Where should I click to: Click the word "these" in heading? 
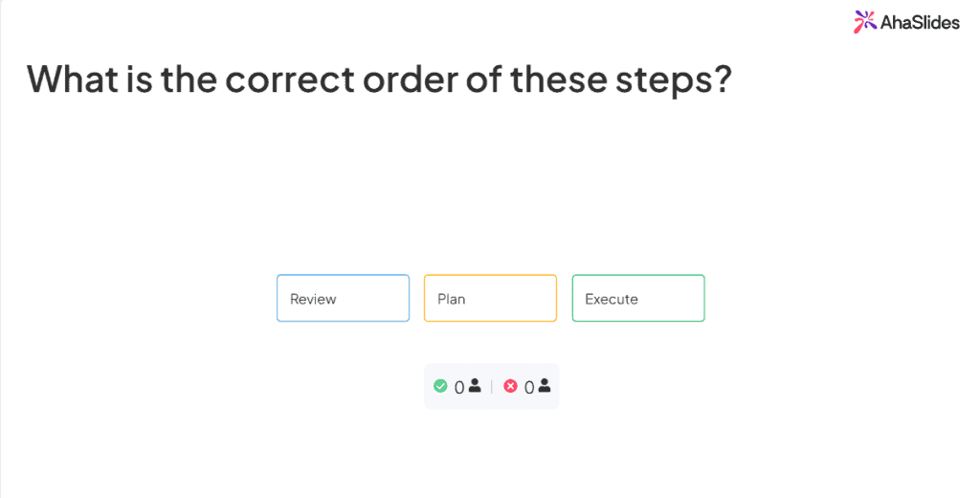[x=558, y=80]
